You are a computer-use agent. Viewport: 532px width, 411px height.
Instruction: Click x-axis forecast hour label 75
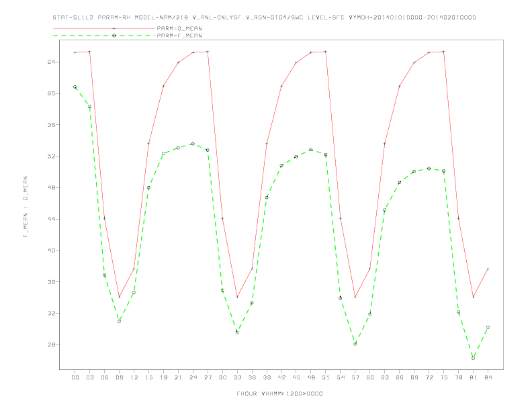[444, 377]
